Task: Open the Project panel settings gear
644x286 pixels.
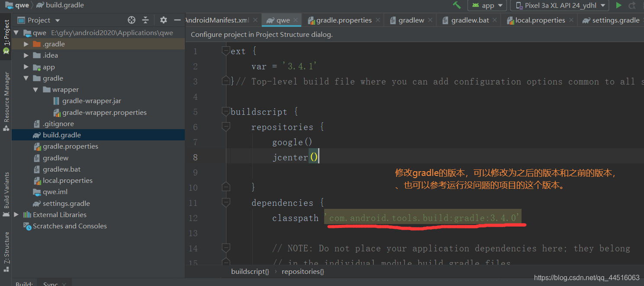Action: point(163,19)
